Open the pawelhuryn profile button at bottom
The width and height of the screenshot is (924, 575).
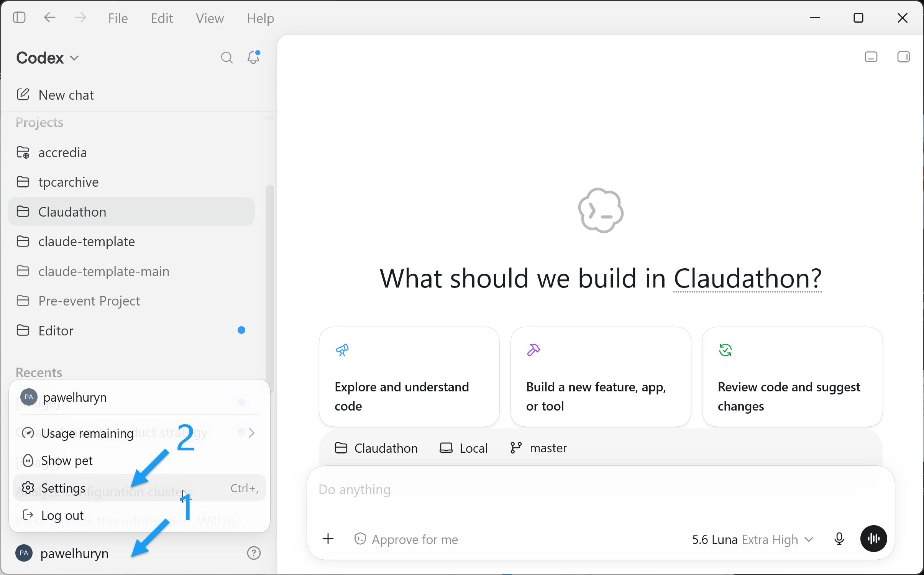pos(62,553)
